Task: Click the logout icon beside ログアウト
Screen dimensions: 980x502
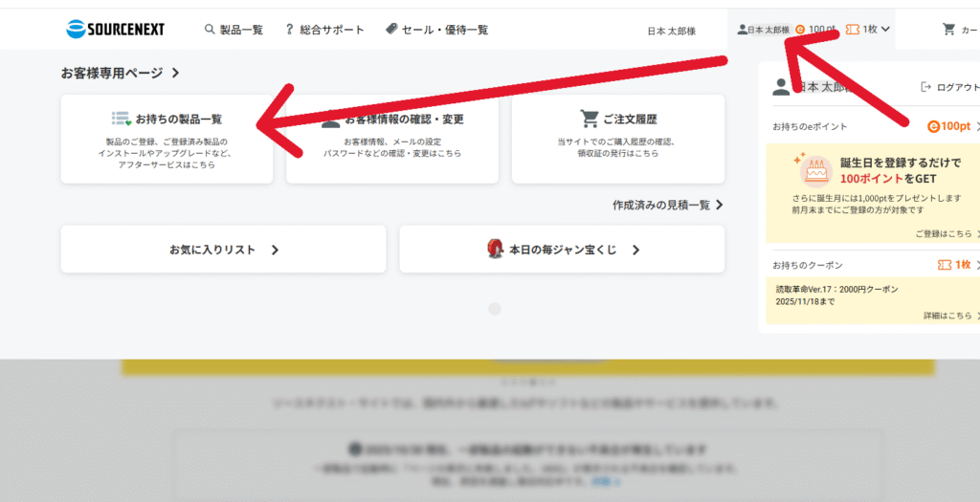Action: pyautogui.click(x=925, y=87)
